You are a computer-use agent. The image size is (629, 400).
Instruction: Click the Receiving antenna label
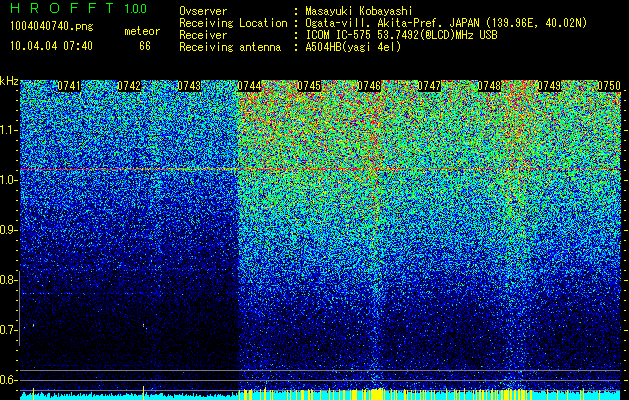coord(230,47)
